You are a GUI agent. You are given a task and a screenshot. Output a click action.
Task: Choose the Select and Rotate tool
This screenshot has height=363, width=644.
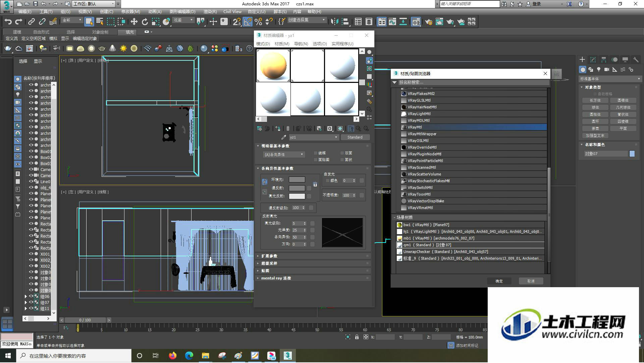(x=145, y=22)
